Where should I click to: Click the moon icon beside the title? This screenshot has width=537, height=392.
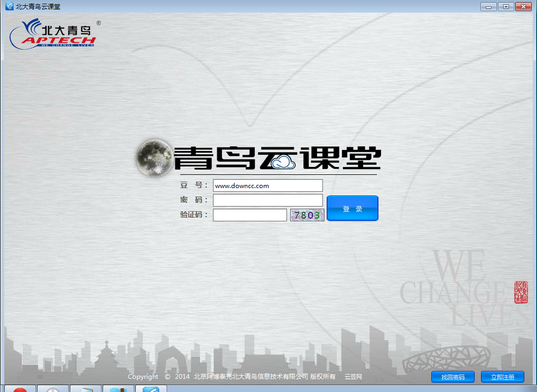click(x=153, y=157)
